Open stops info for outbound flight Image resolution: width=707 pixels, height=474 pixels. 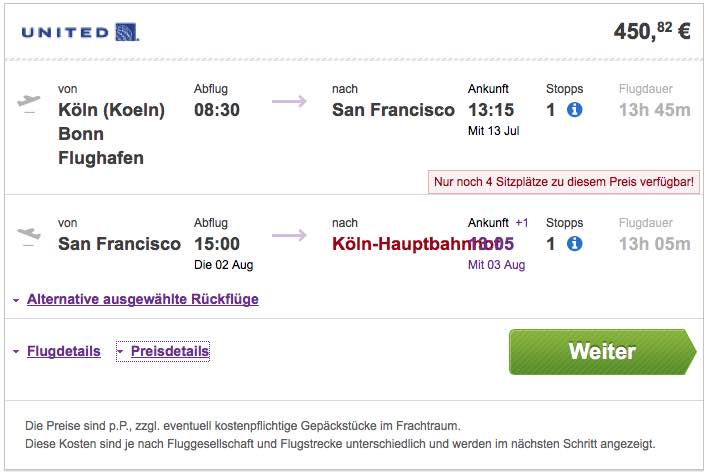tap(575, 110)
